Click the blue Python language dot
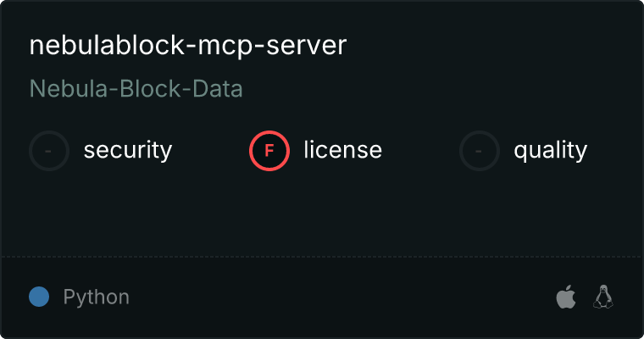Image resolution: width=644 pixels, height=339 pixels. click(39, 297)
